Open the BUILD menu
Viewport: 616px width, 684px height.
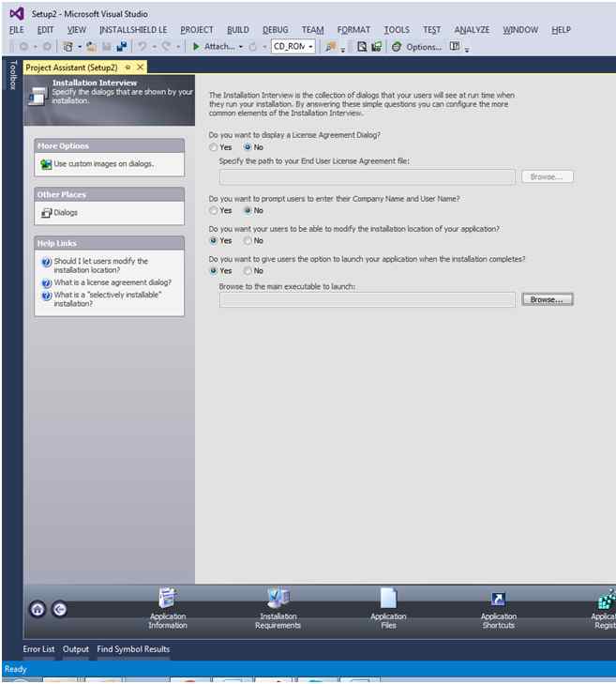(238, 30)
